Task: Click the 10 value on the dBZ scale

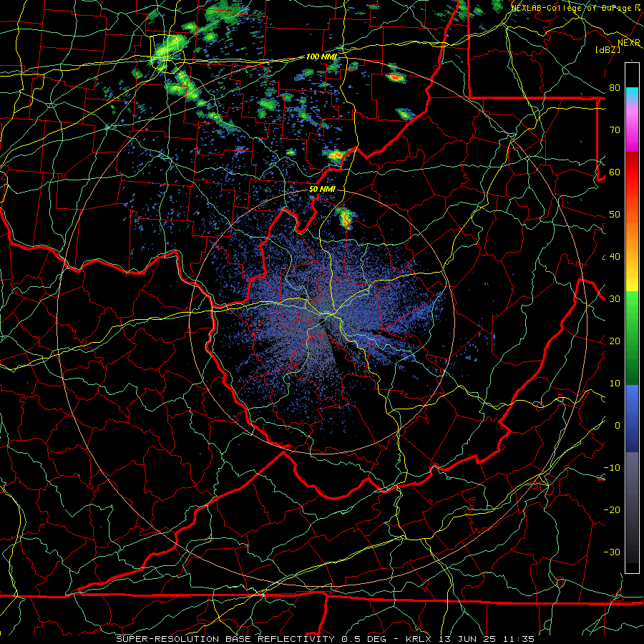Action: click(615, 384)
